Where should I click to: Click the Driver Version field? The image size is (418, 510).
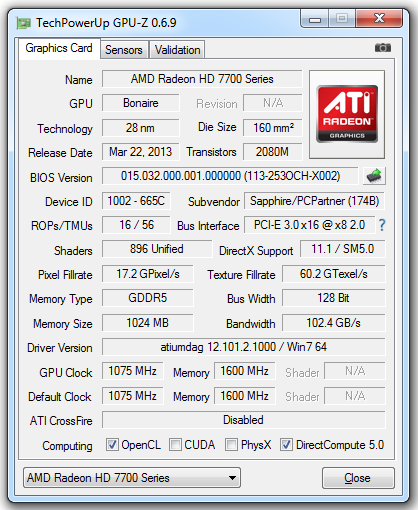[x=244, y=347]
